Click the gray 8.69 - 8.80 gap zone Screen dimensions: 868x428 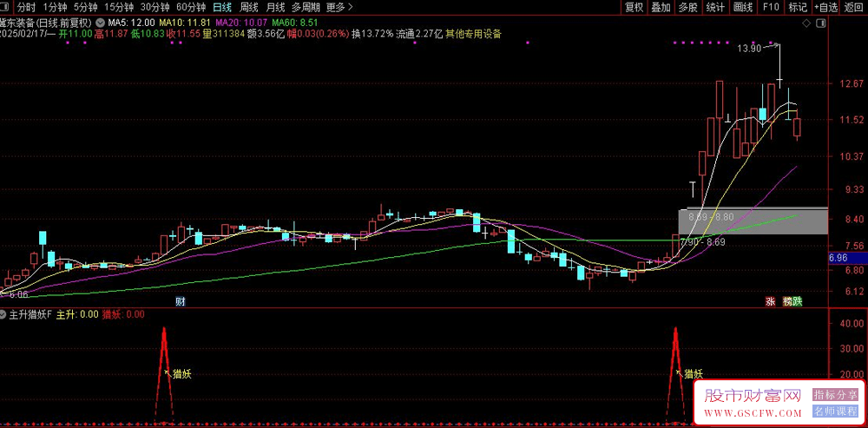[753, 221]
